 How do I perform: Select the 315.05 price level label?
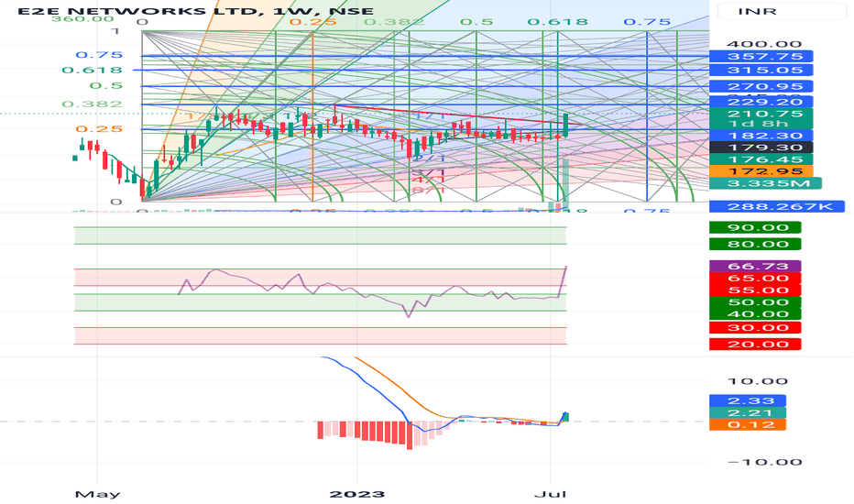(x=761, y=71)
